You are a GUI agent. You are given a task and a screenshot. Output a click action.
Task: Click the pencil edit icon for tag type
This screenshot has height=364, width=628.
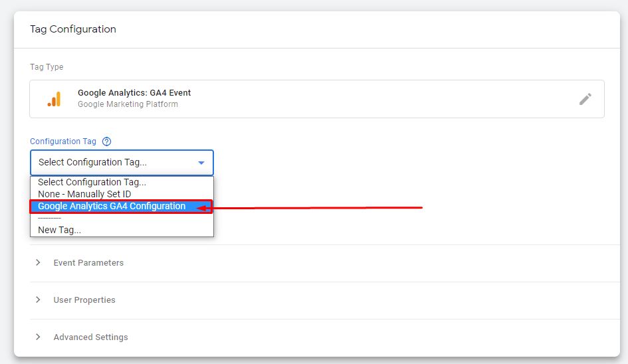[585, 99]
